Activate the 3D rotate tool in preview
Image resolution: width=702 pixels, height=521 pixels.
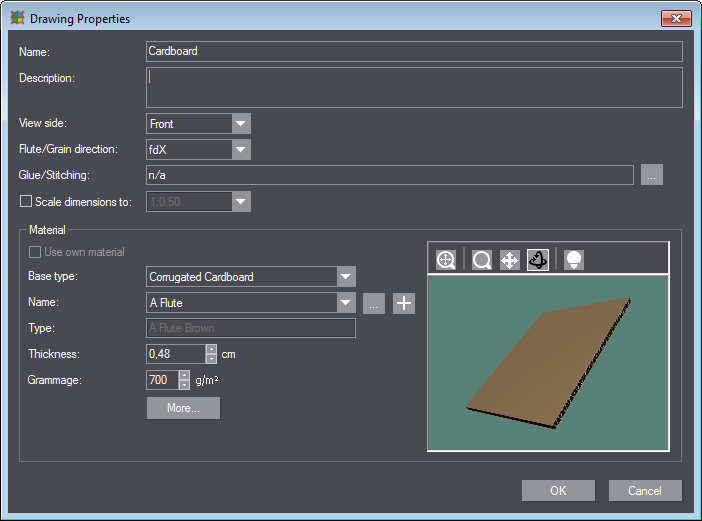pos(538,260)
